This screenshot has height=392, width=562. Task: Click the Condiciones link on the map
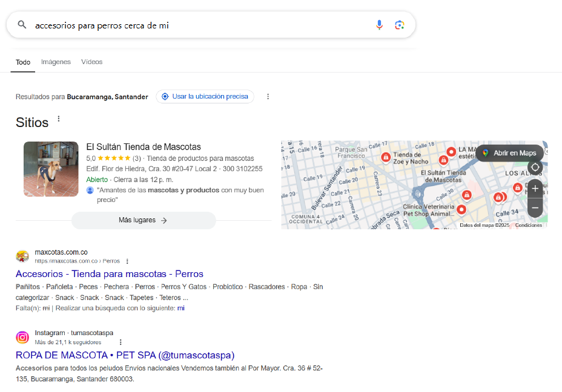(529, 225)
